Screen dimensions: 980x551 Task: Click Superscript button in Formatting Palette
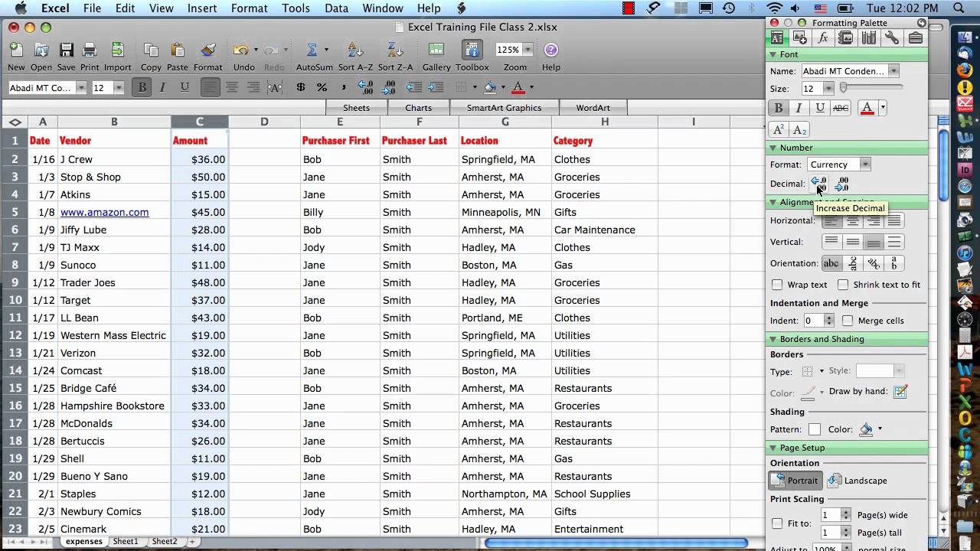779,129
